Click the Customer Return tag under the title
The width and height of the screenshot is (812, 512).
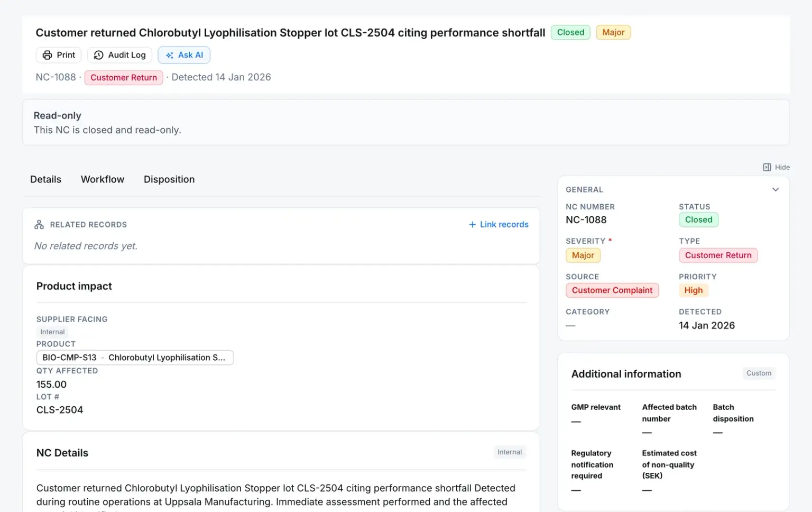pyautogui.click(x=124, y=77)
